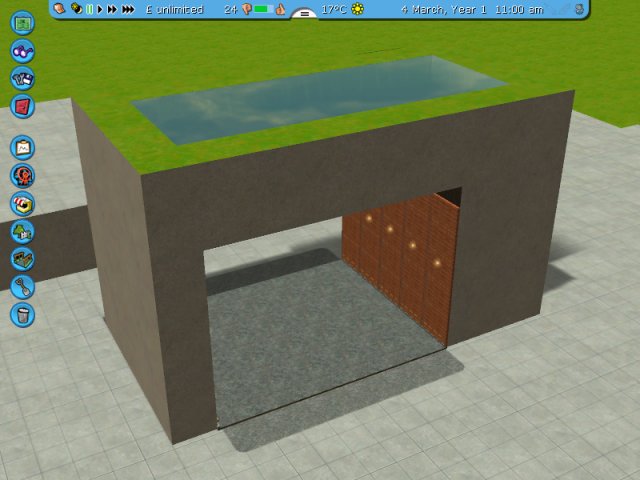Open the view options glasses icon
640x480 pixels.
pos(22,51)
